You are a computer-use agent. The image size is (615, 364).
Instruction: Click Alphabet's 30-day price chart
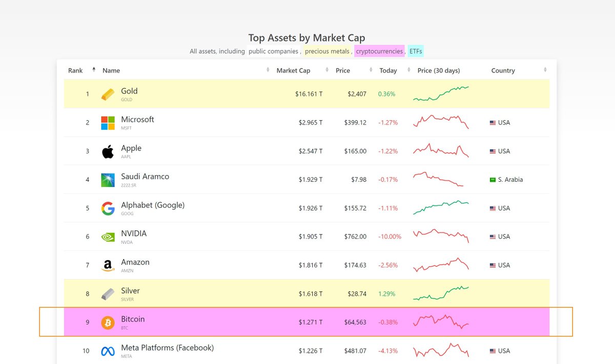tap(441, 207)
